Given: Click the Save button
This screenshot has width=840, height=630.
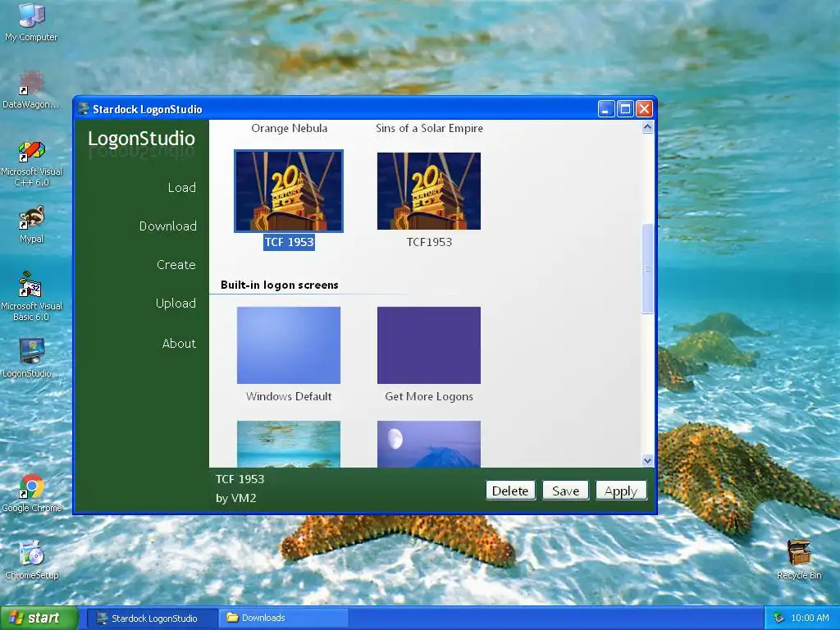Looking at the screenshot, I should [565, 491].
